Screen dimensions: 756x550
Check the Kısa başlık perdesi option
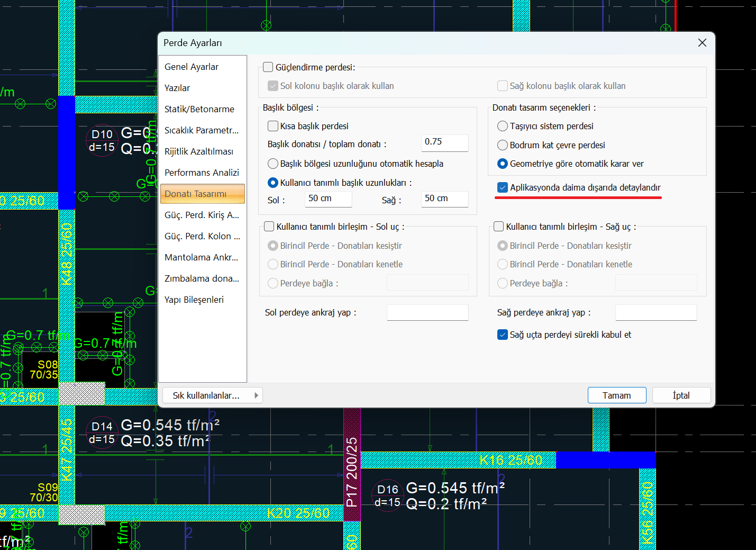coord(273,126)
